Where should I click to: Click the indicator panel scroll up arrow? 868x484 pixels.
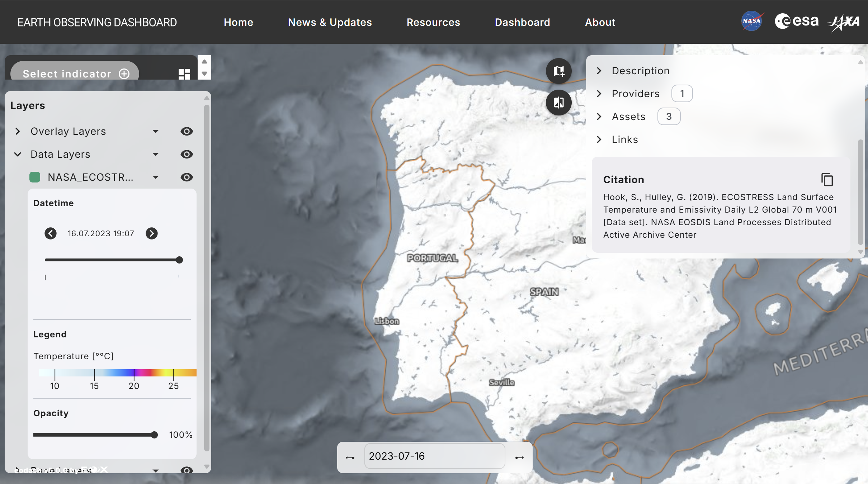pyautogui.click(x=204, y=62)
